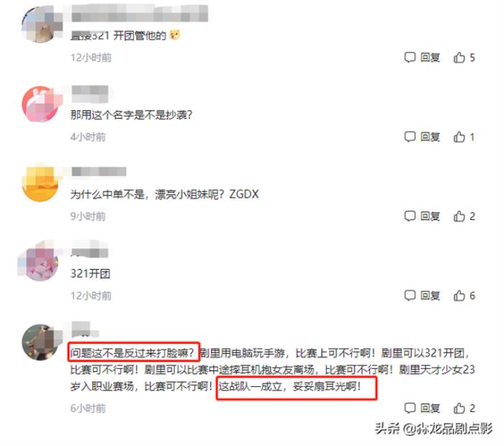Click the '4小时前' timestamp
504x446 pixels.
click(88, 137)
